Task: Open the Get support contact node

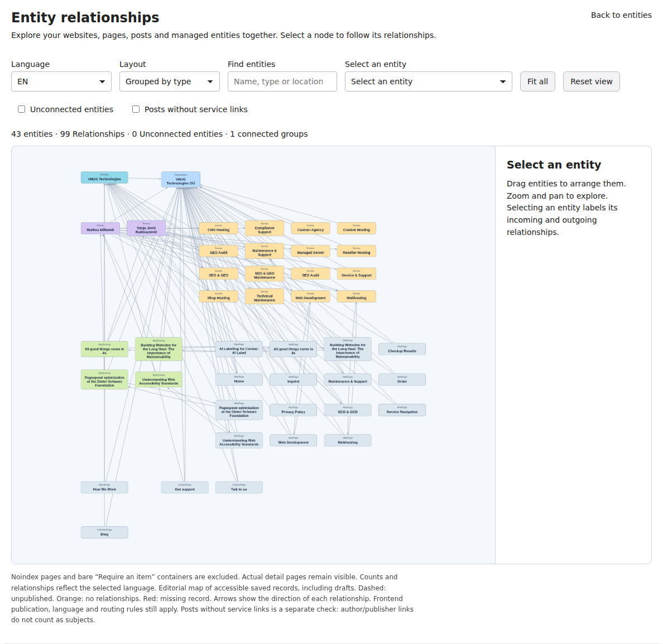Action: click(x=185, y=488)
